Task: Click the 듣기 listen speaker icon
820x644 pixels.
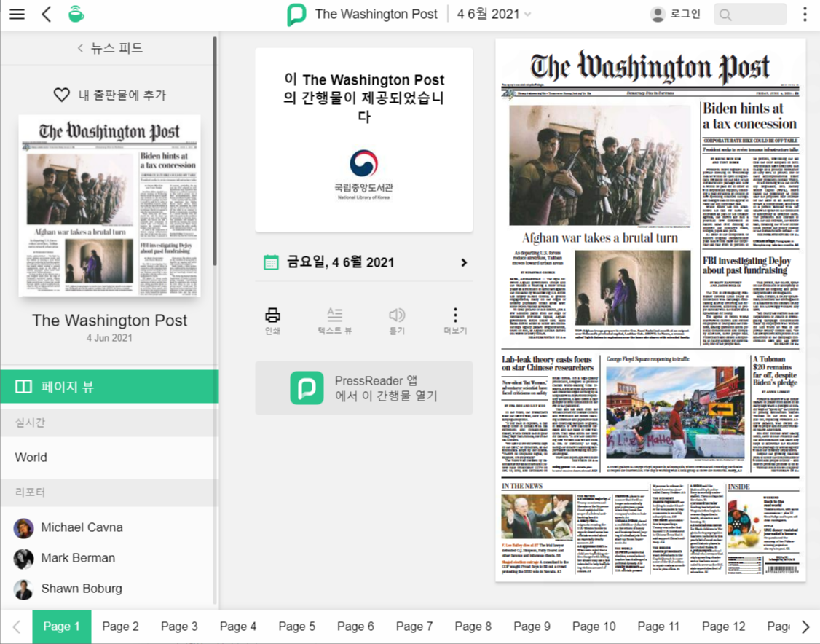Action: point(397,321)
